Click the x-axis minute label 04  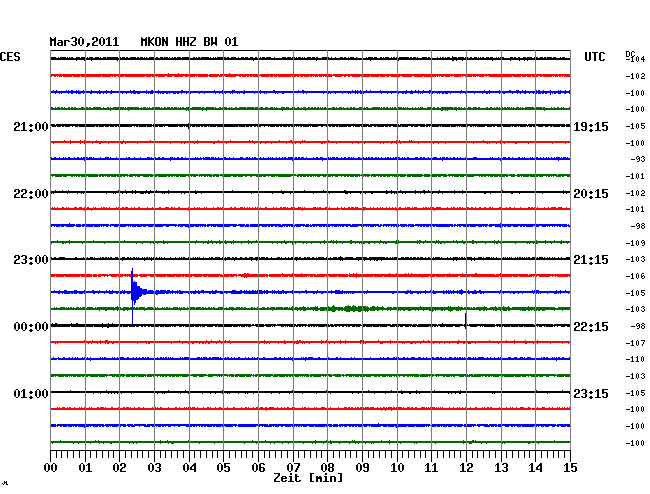[x=189, y=468]
